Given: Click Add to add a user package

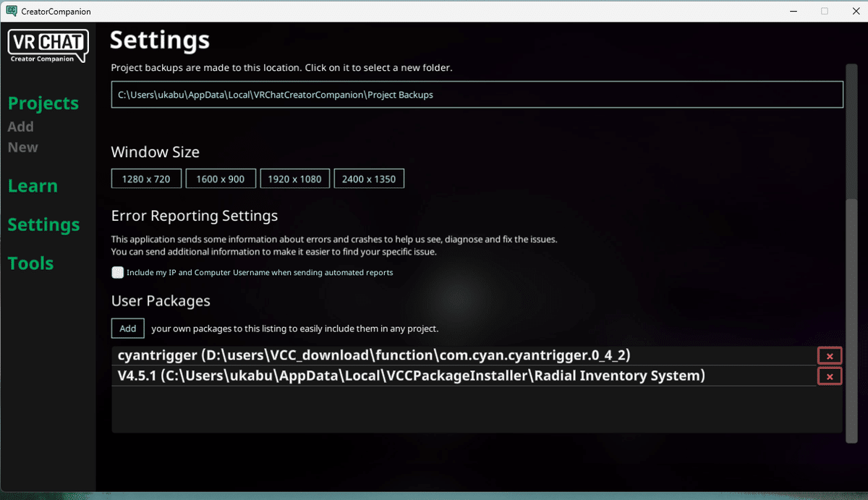Looking at the screenshot, I should pos(128,329).
